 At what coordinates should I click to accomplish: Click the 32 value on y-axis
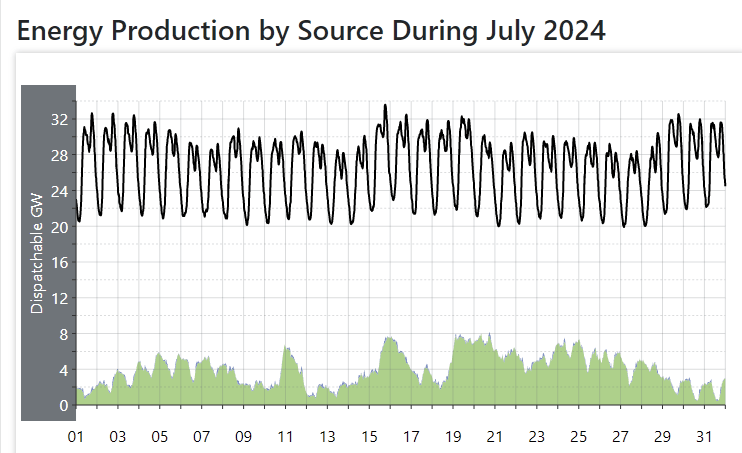58,120
